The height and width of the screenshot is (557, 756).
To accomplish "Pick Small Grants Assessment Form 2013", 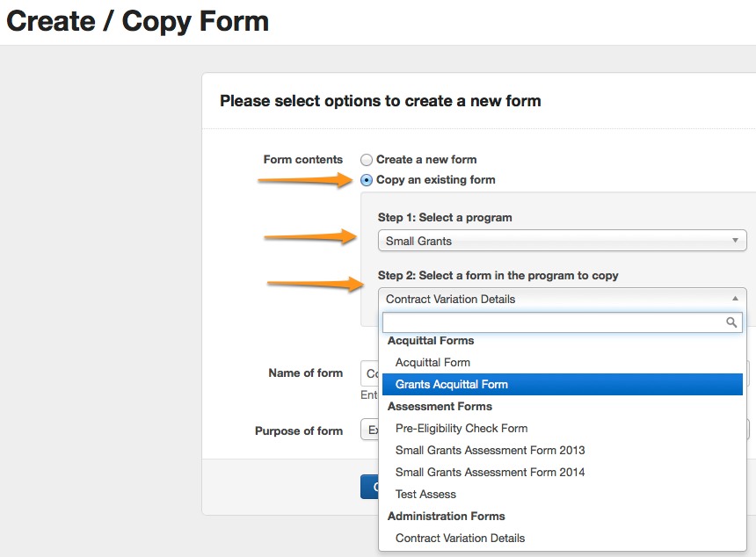I will point(490,450).
